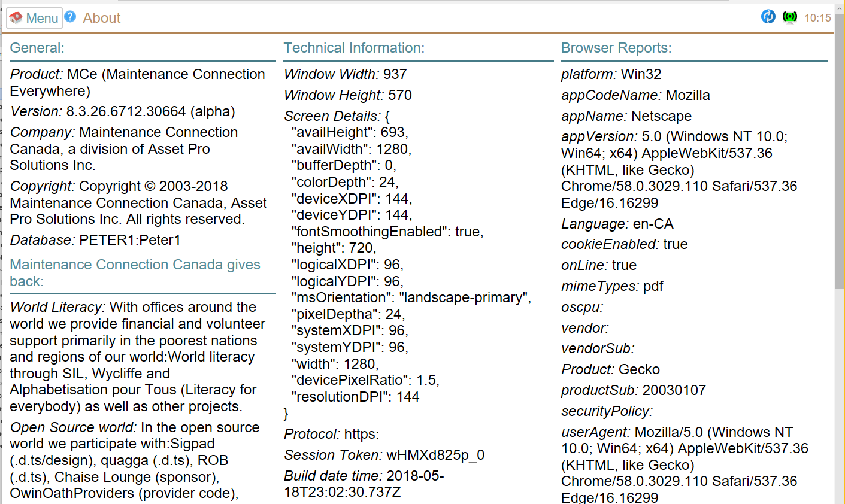The width and height of the screenshot is (845, 504).
Task: Click the productSub 20030107 entry
Action: [634, 390]
